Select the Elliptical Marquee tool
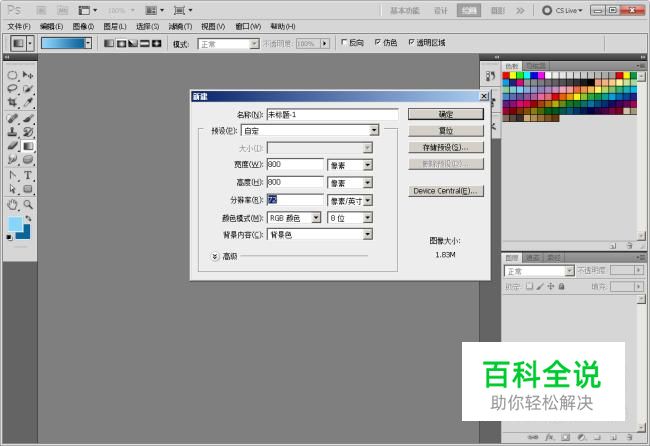This screenshot has height=446, width=650. click(x=12, y=75)
